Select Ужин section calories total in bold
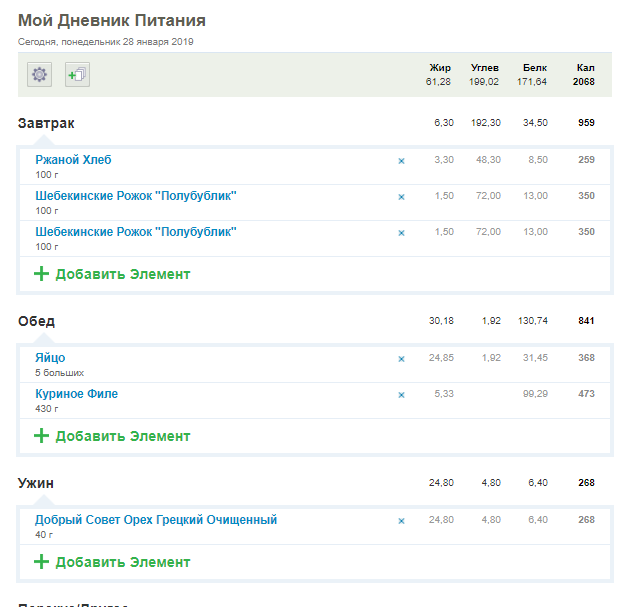 (586, 483)
